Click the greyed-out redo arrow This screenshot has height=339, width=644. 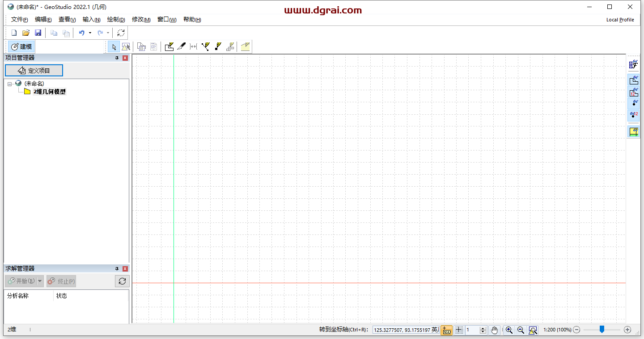pyautogui.click(x=100, y=33)
